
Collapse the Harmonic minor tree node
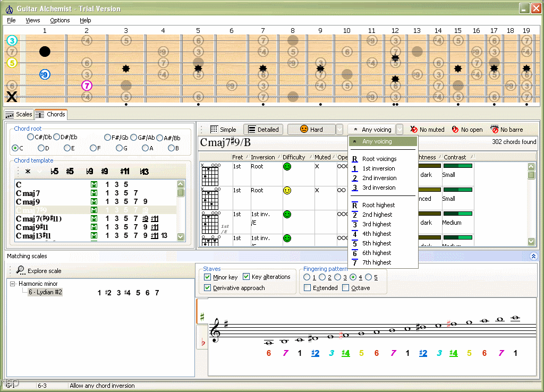click(13, 284)
